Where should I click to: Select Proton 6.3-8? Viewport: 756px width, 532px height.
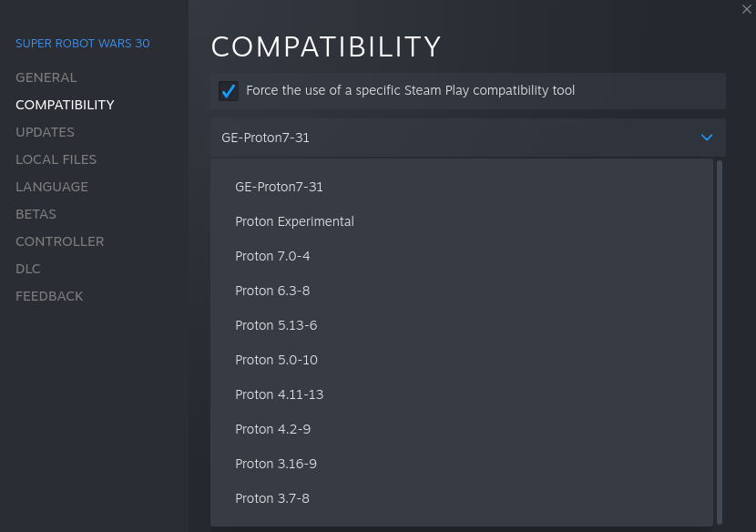point(272,291)
